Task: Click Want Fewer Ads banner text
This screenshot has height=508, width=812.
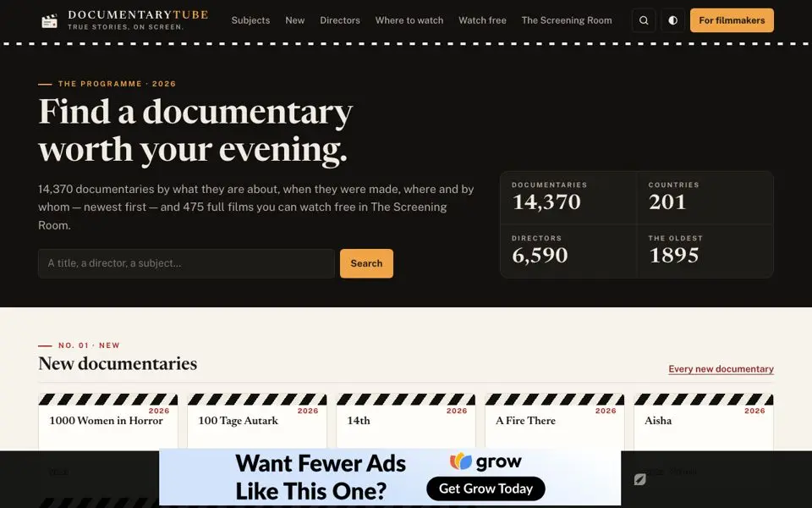Action: pos(321,477)
